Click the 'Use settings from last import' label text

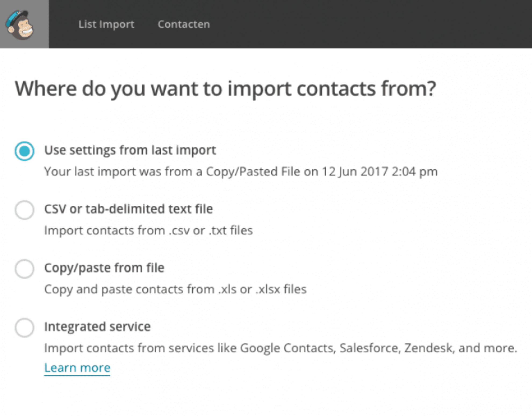130,150
